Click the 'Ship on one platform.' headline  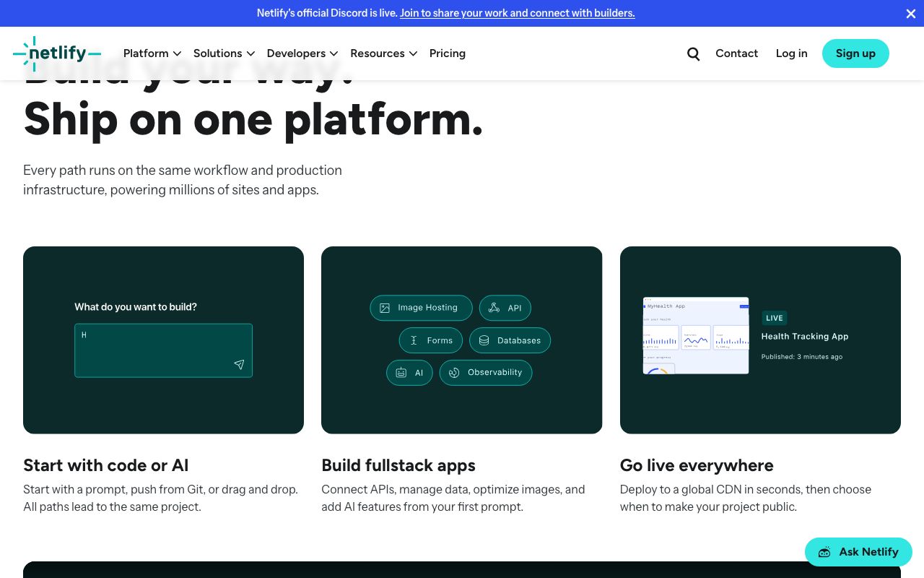click(x=253, y=119)
